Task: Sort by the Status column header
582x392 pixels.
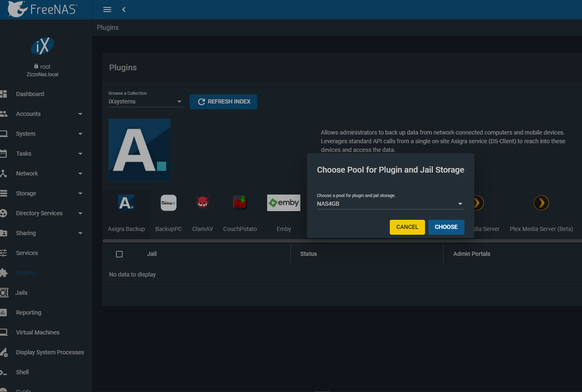Action: point(309,254)
